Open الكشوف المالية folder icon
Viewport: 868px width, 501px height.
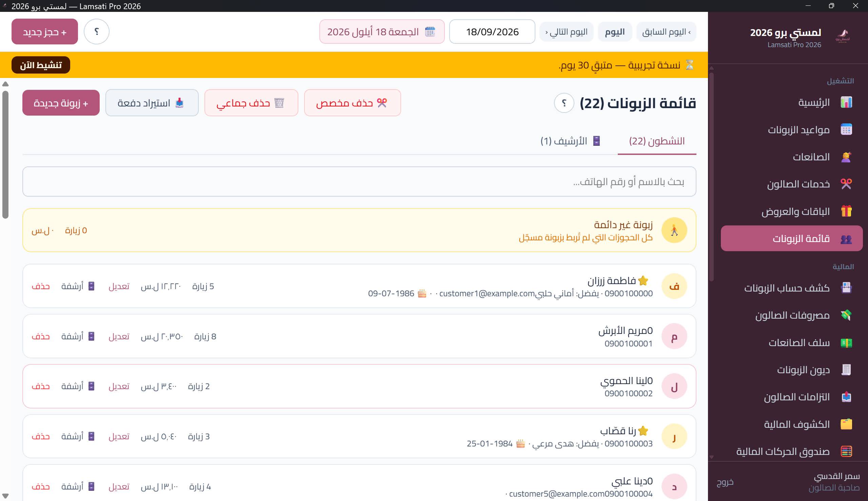coord(846,424)
